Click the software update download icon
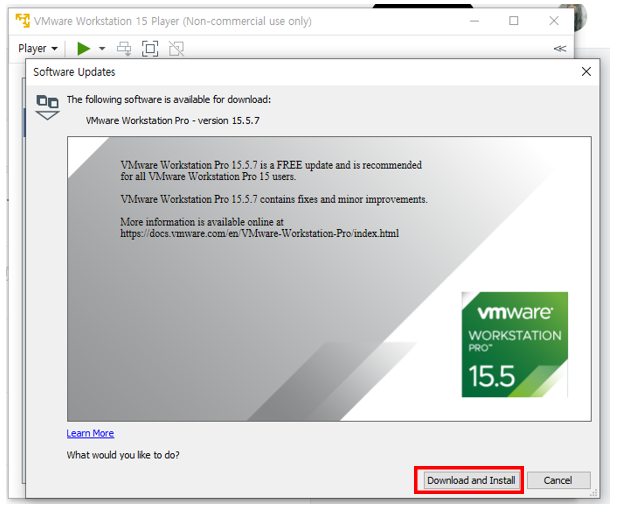The image size is (618, 511). pyautogui.click(x=47, y=107)
